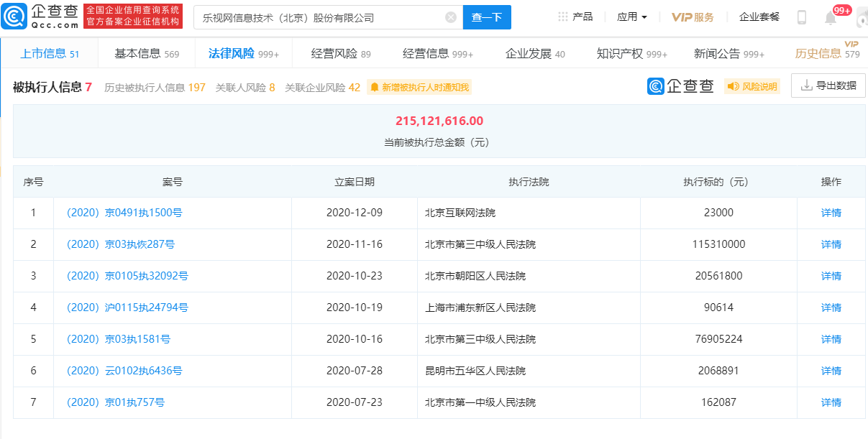868x439 pixels.
Task: Click the Qcc.com logo in the header
Action: [x=40, y=17]
